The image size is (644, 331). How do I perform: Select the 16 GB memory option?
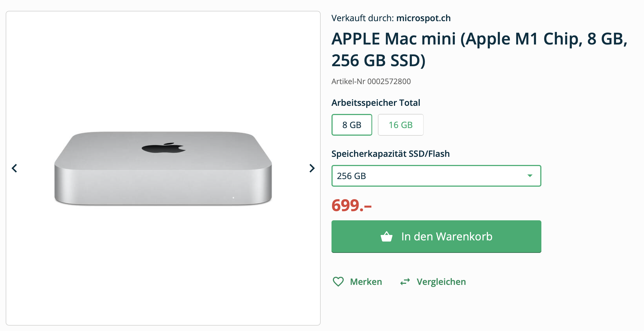click(400, 125)
